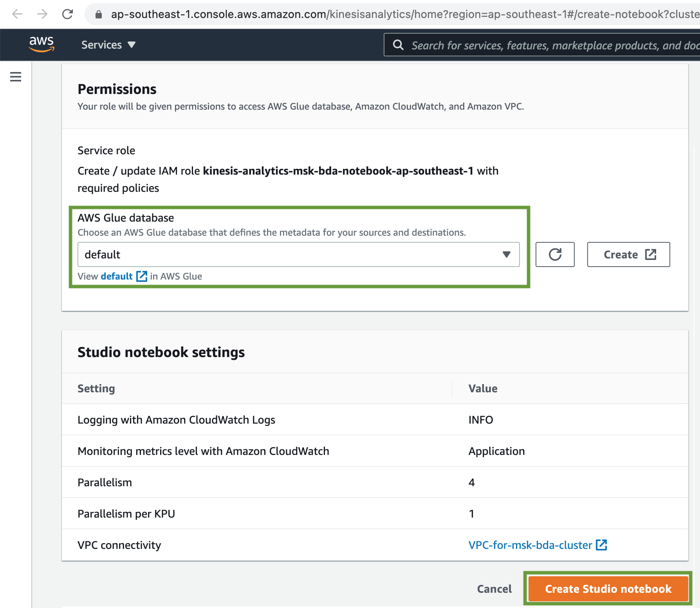Click the browser forward arrow
Image resolution: width=700 pixels, height=608 pixels.
tap(42, 14)
